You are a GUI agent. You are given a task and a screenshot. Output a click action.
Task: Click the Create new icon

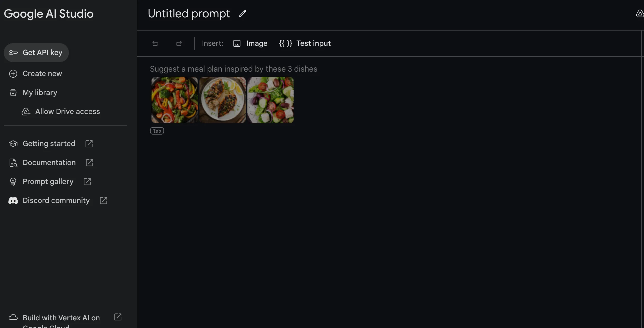click(13, 73)
